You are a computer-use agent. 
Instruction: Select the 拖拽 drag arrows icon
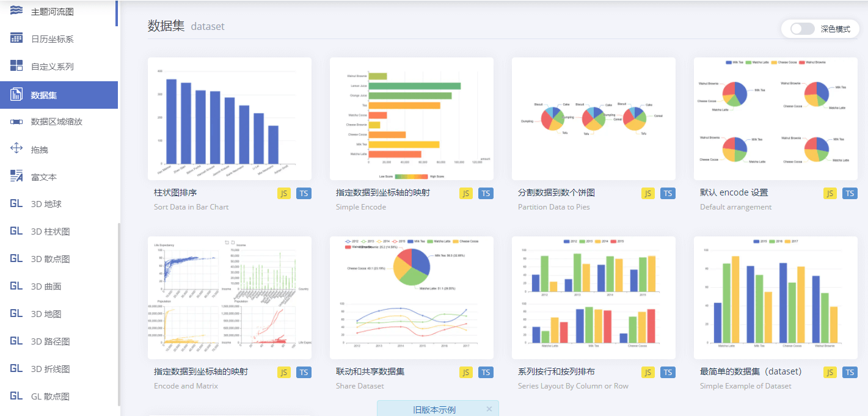click(17, 150)
